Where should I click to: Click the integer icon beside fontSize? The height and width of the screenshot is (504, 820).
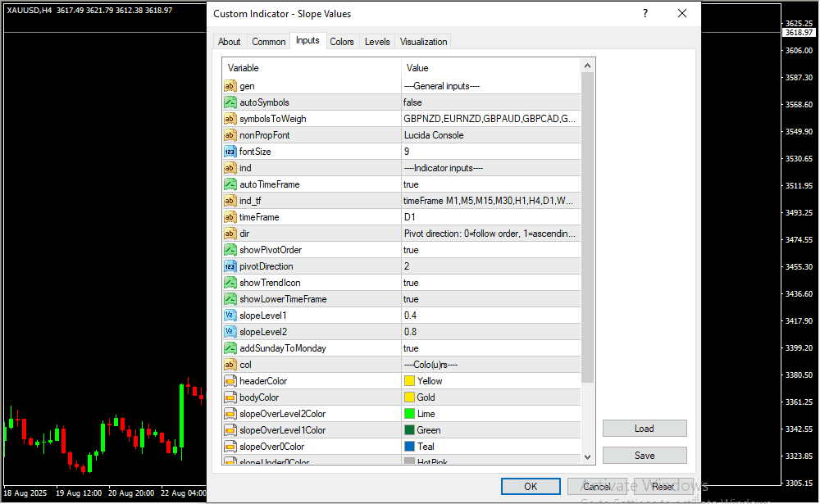pos(230,152)
